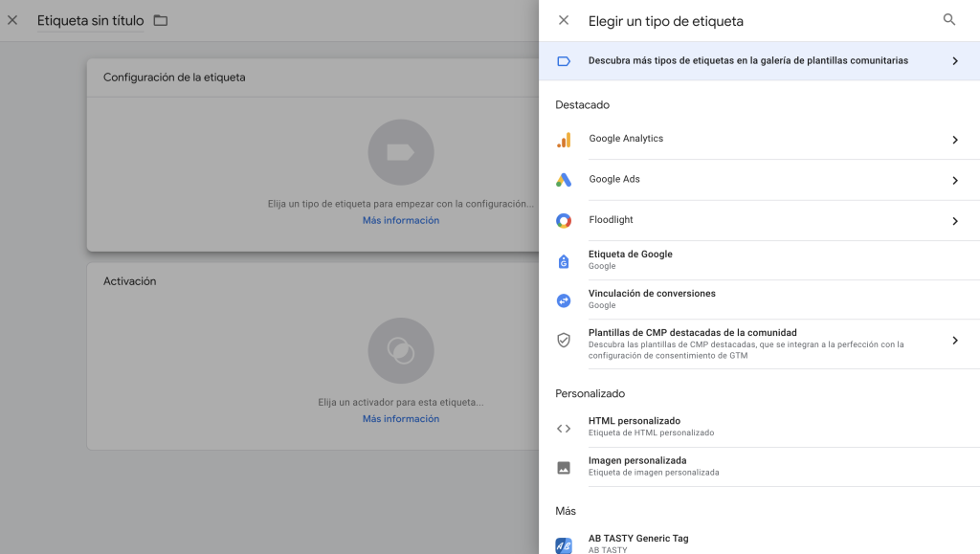Click the Activación card heading
This screenshot has width=980, height=554.
pos(129,281)
